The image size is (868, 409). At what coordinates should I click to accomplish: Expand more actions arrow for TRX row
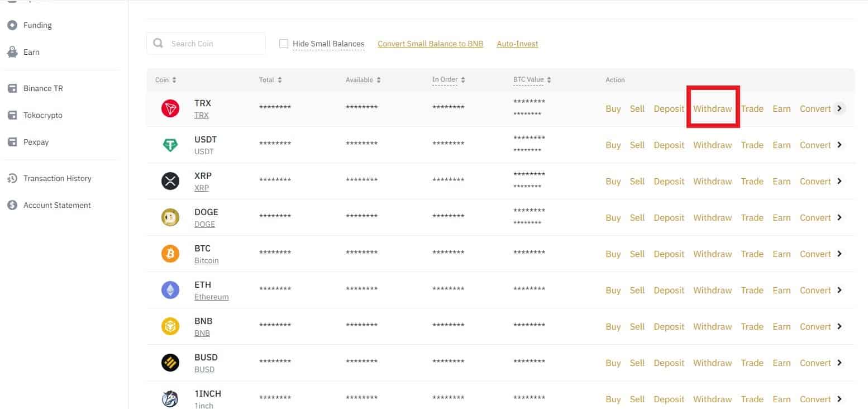(839, 108)
